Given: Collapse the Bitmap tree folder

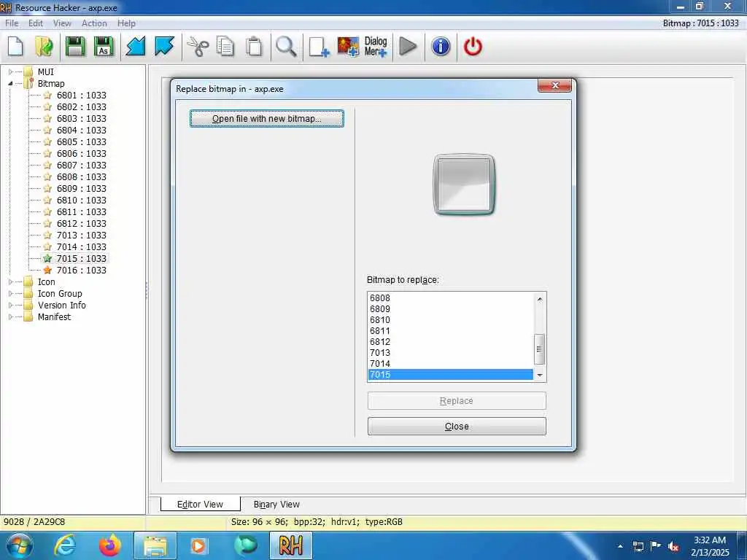Looking at the screenshot, I should coord(10,83).
